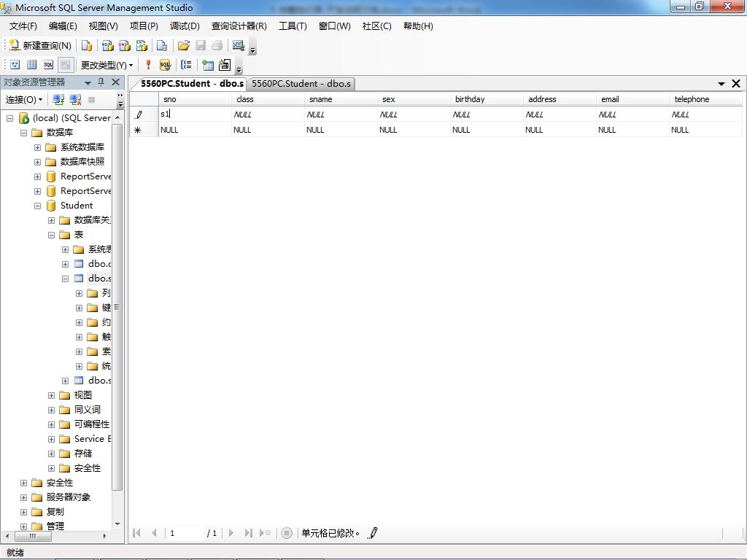Open the 文件(F) menu
Image resolution: width=747 pixels, height=560 pixels.
pyautogui.click(x=23, y=26)
